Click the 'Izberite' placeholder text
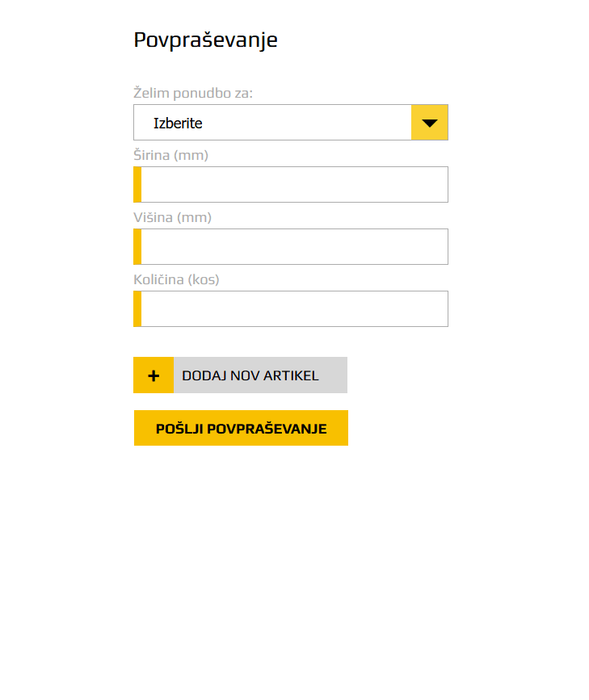 point(178,124)
